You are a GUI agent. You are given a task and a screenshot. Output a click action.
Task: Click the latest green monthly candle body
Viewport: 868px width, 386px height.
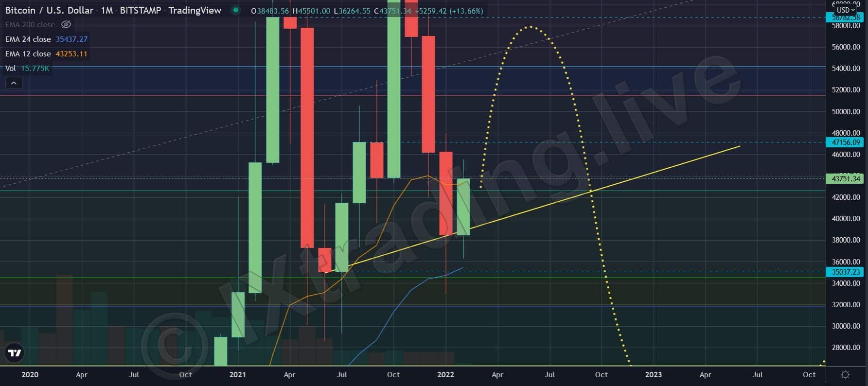click(x=463, y=207)
